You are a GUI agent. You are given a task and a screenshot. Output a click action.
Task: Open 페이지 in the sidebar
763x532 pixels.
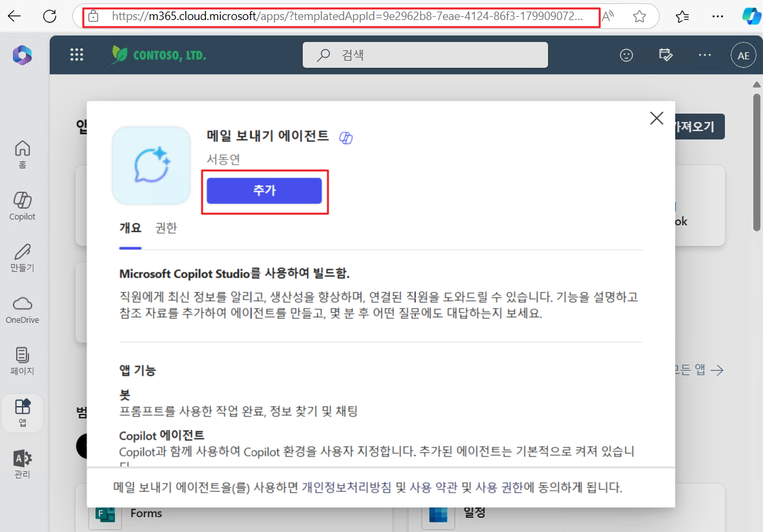pyautogui.click(x=23, y=361)
